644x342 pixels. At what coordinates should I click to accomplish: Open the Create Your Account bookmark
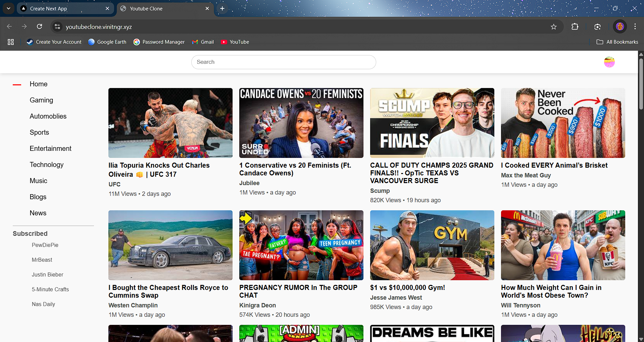[54, 42]
